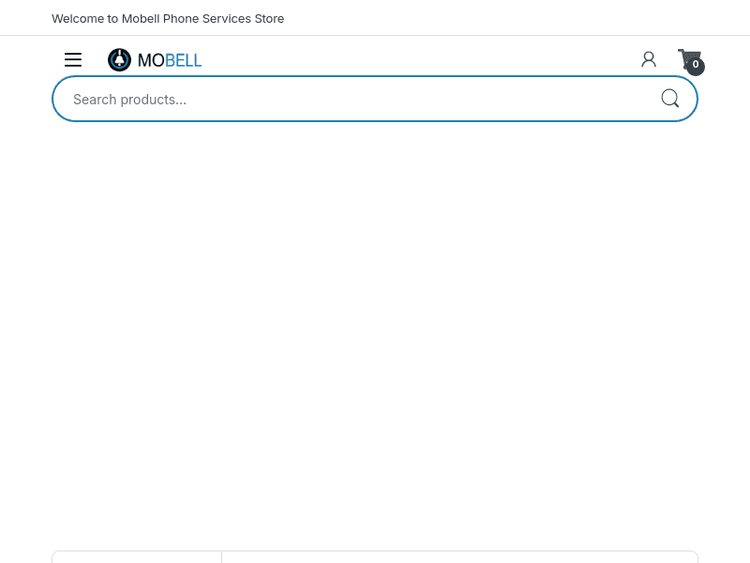Click the Mobell bell logo icon

120,60
